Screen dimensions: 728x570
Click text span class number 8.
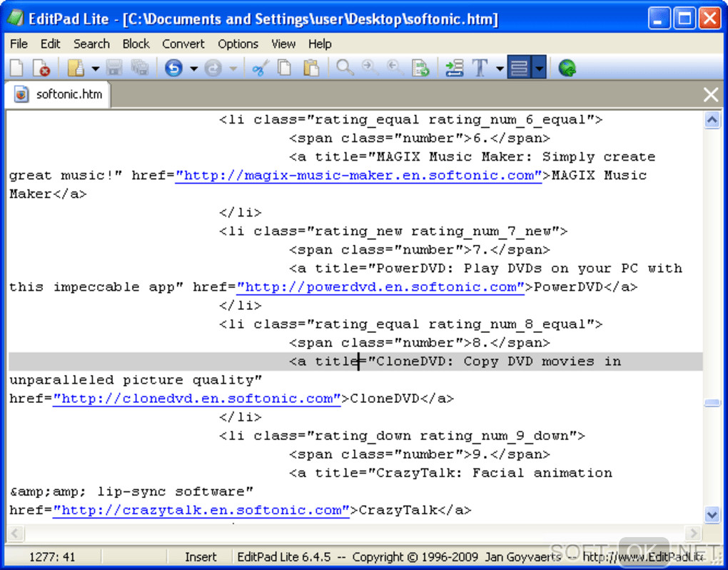click(x=420, y=343)
